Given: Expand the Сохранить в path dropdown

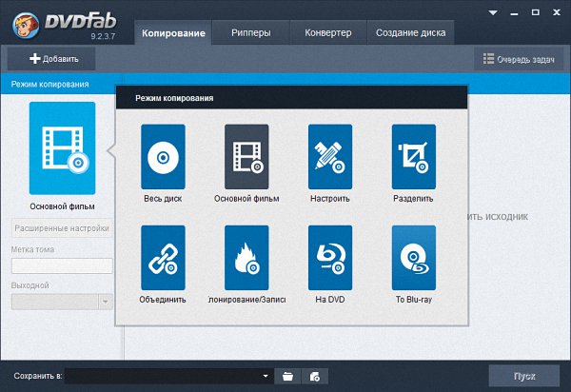Looking at the screenshot, I should (x=266, y=376).
